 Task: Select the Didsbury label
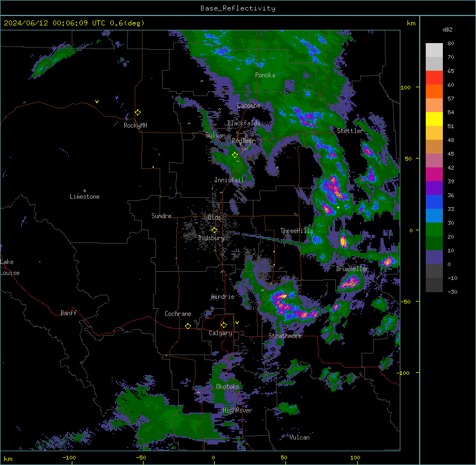click(x=211, y=238)
